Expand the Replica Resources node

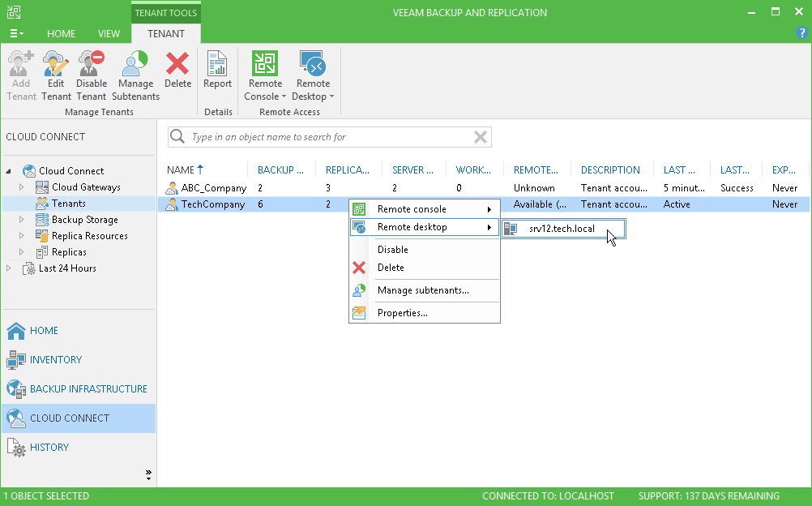[21, 236]
